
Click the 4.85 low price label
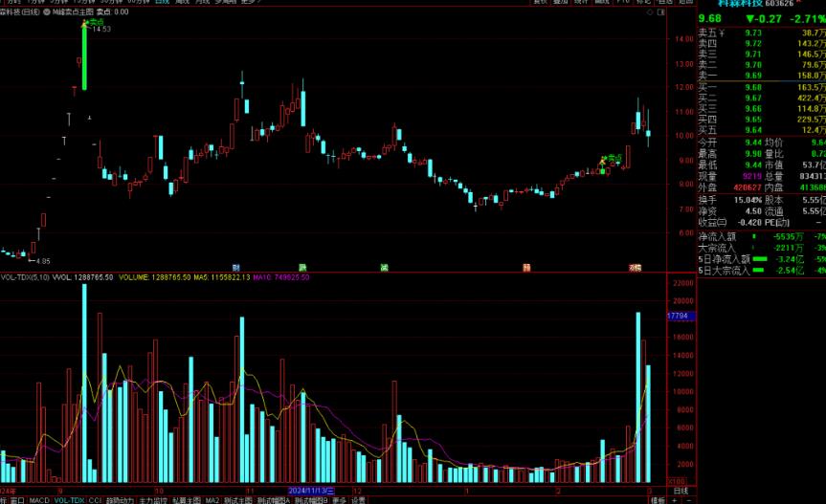click(43, 261)
